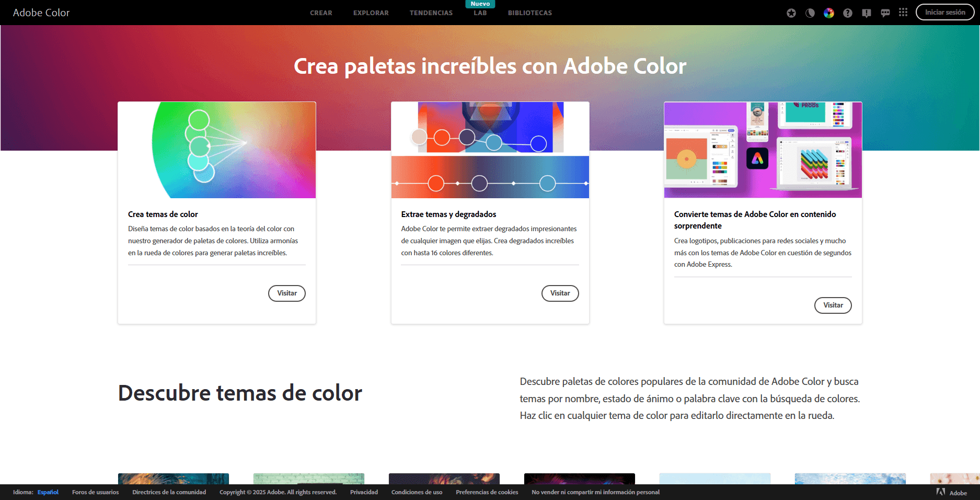The height and width of the screenshot is (500, 980).
Task: Open the Adobe Express card image
Action: 763,150
